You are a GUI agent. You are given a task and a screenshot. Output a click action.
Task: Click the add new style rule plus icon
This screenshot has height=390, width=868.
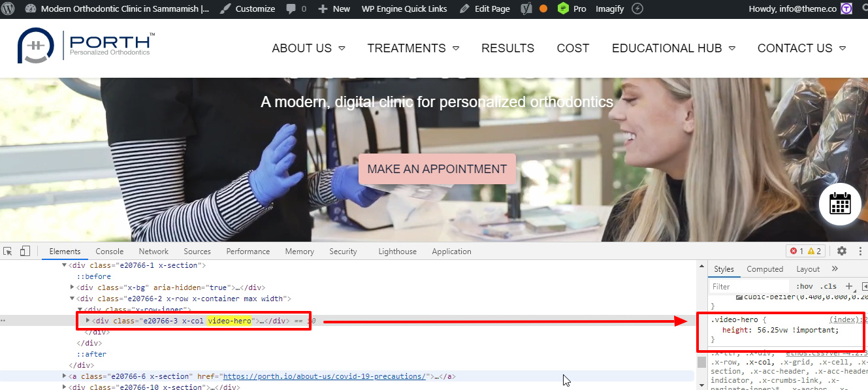pyautogui.click(x=849, y=286)
